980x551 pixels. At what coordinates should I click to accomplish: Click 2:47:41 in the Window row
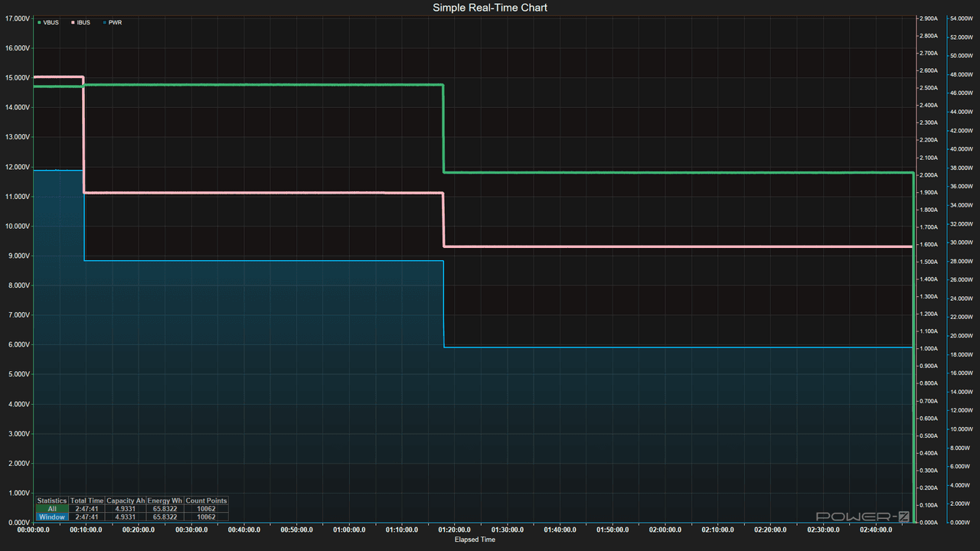tap(87, 517)
